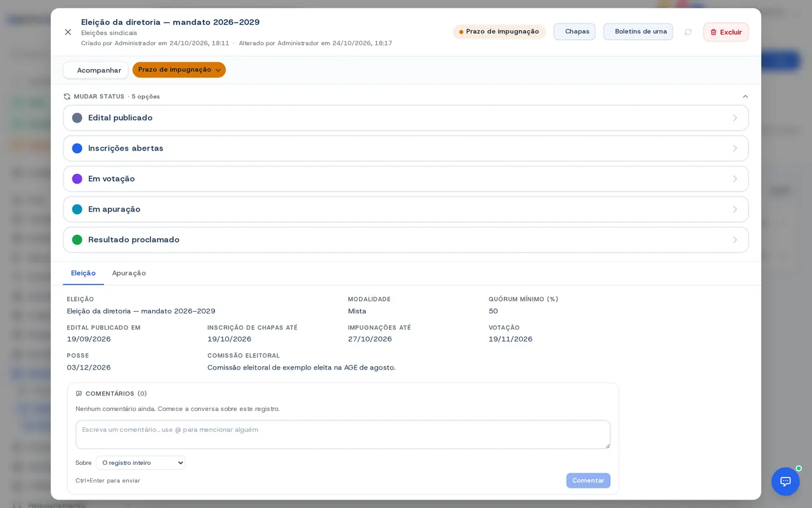Click the votação date '19/11/2026'

point(511,339)
